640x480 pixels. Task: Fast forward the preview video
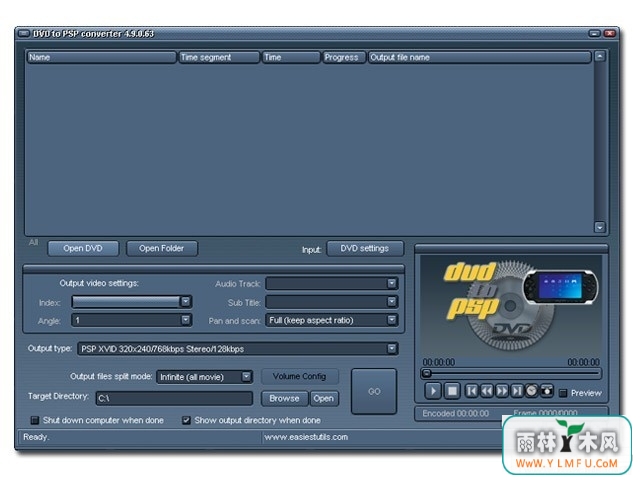pyautogui.click(x=502, y=391)
